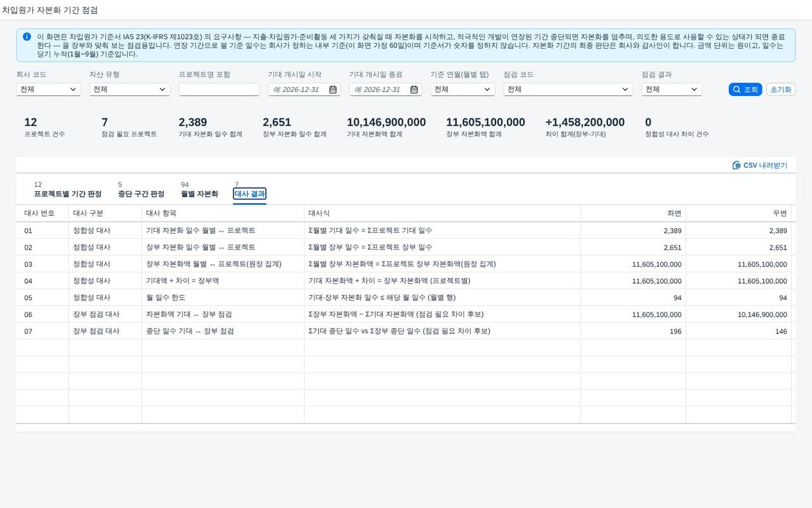812x508 pixels.
Task: Click the 초기화 reset button
Action: pyautogui.click(x=781, y=90)
